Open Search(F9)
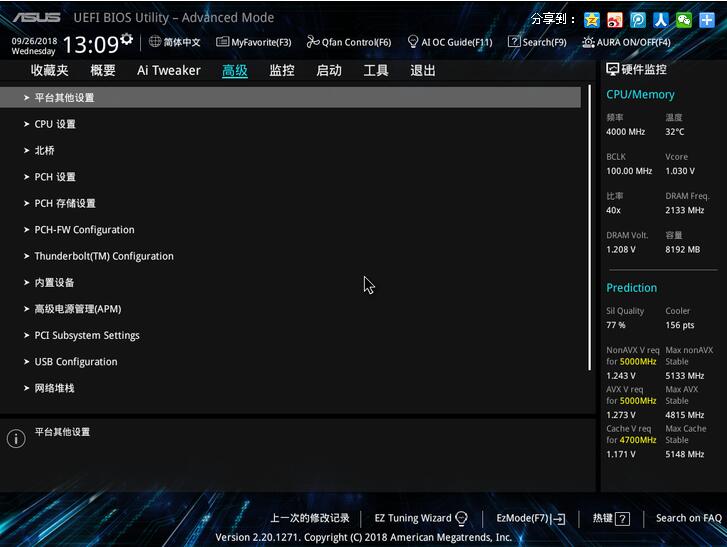 (537, 42)
